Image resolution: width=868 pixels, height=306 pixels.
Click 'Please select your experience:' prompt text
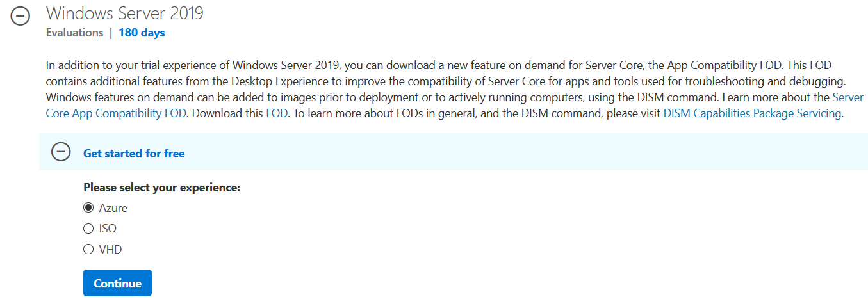161,188
